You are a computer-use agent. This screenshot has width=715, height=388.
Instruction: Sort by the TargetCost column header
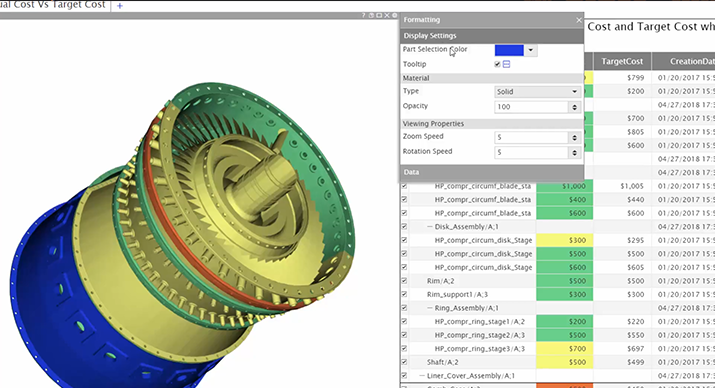pyautogui.click(x=622, y=61)
